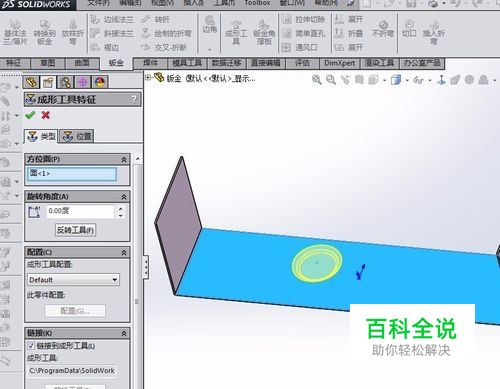Image resolution: width=500 pixels, height=389 pixels.
Task: Click the Fold (折叠) tool
Action: (x=348, y=33)
